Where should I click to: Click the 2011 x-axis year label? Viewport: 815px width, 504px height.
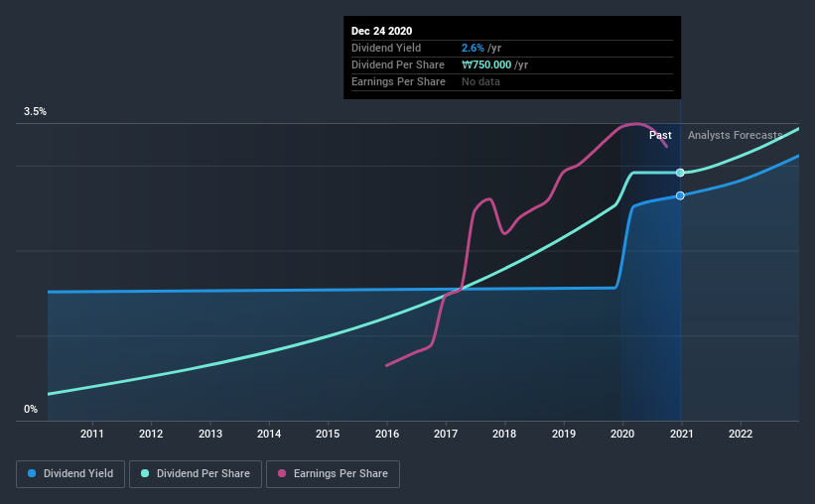(x=92, y=434)
